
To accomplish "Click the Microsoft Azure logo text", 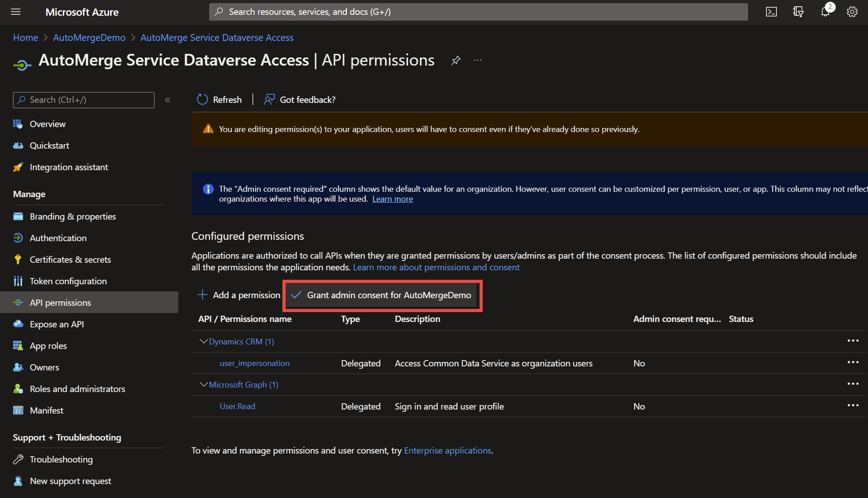I will click(x=82, y=12).
